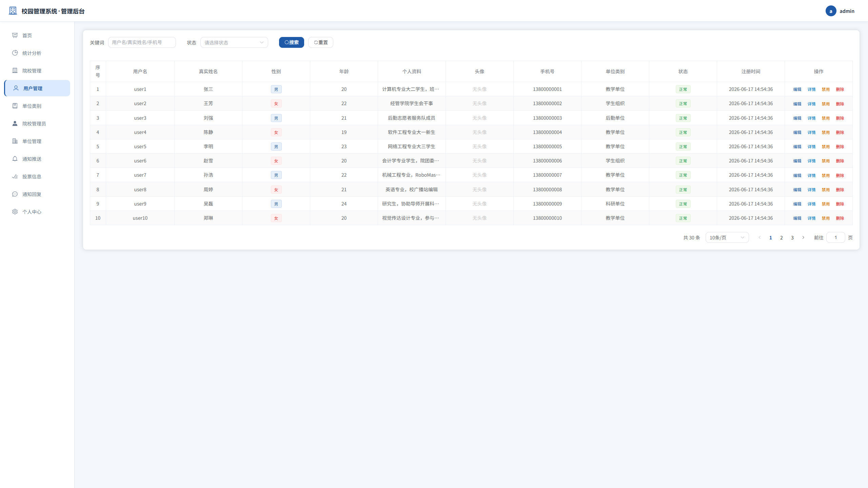
Task: Click 编辑 for user1
Action: 797,90
